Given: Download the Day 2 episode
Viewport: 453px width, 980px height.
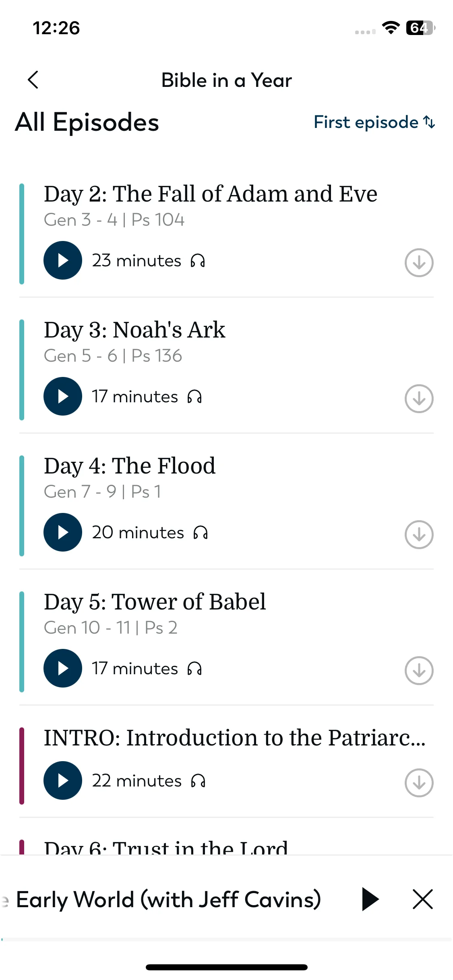Looking at the screenshot, I should 419,263.
